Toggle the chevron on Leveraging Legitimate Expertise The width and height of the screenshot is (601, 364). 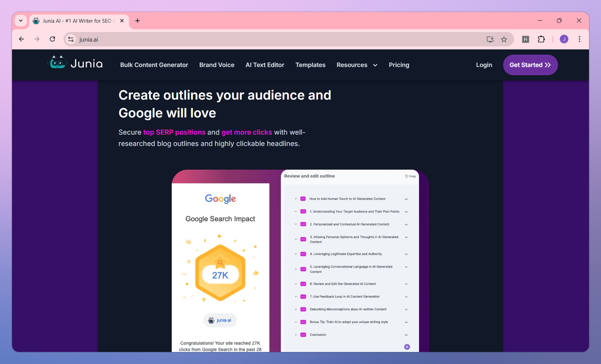[x=295, y=254]
